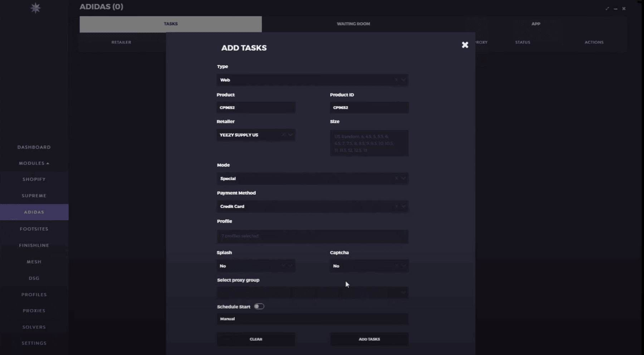The image size is (644, 355).
Task: Minimize the application window
Action: click(x=615, y=9)
